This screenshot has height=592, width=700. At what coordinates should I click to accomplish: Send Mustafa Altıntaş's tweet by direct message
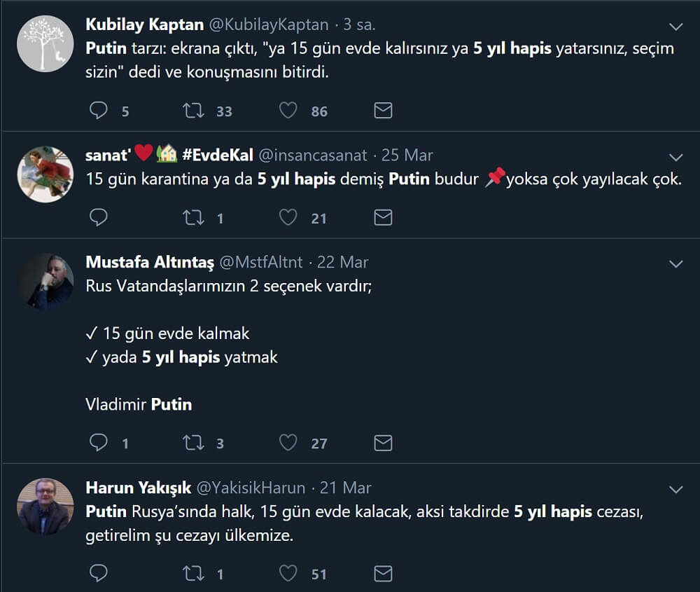383,443
